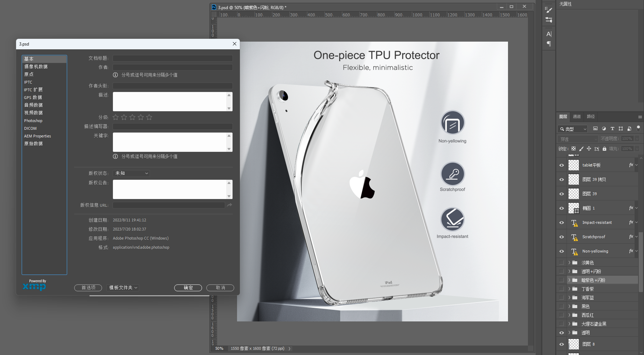Show the 淡黄色 group
The height and width of the screenshot is (355, 644).
(x=561, y=262)
